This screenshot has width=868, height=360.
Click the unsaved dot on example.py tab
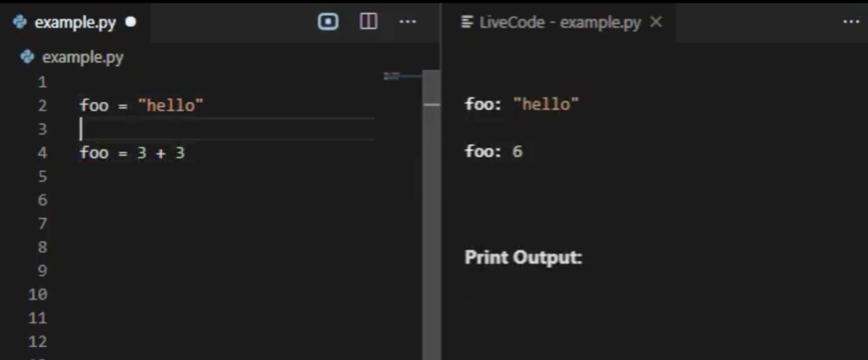(131, 23)
